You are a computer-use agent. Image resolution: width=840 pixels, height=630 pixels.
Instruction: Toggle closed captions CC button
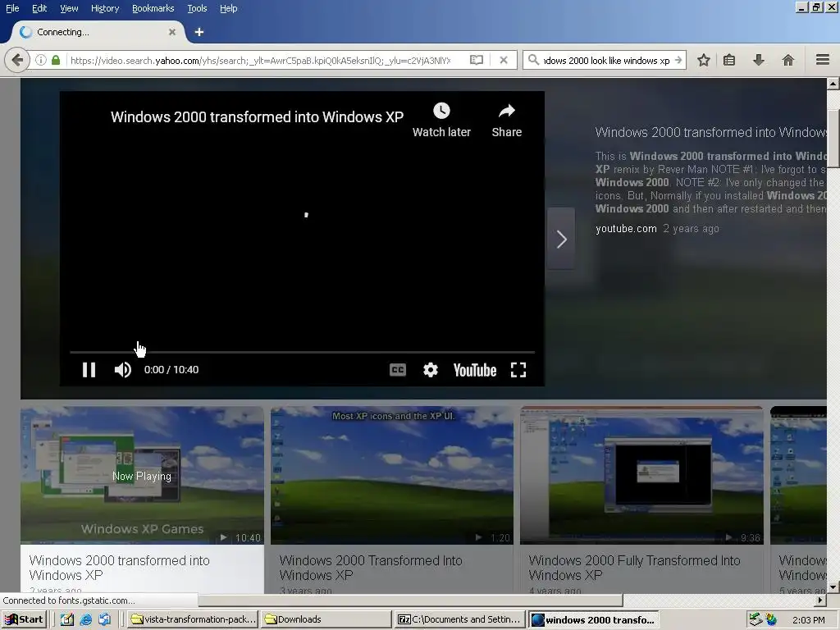pos(398,370)
